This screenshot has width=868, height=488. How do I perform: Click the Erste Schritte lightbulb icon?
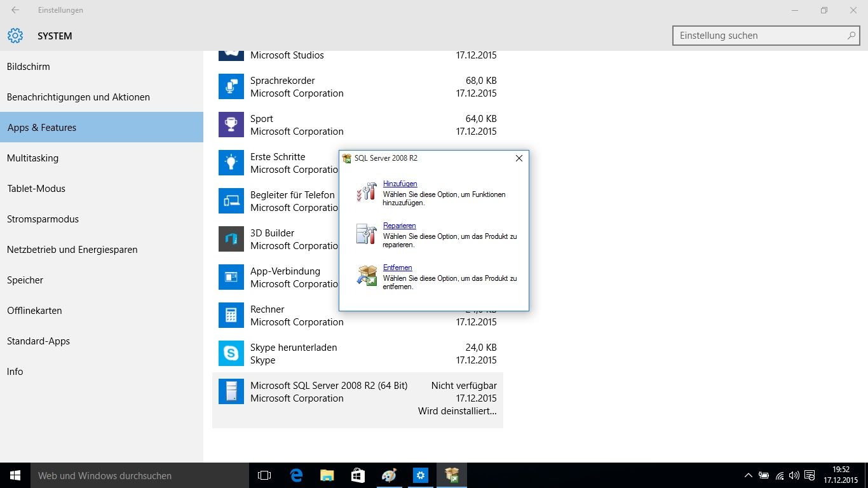(x=231, y=163)
